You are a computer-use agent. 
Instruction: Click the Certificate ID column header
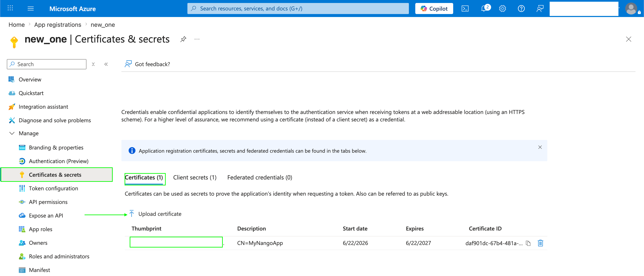[485, 229]
